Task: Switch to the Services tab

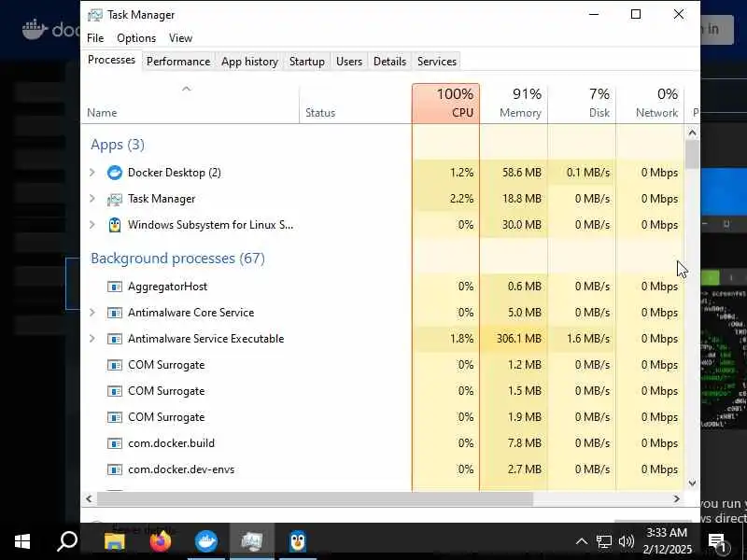Action: (437, 62)
